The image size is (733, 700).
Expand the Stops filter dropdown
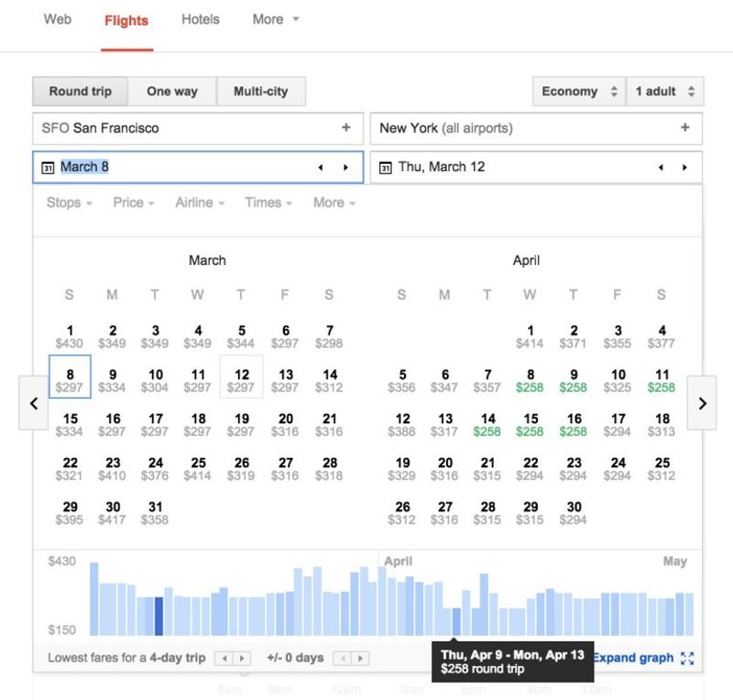(70, 202)
